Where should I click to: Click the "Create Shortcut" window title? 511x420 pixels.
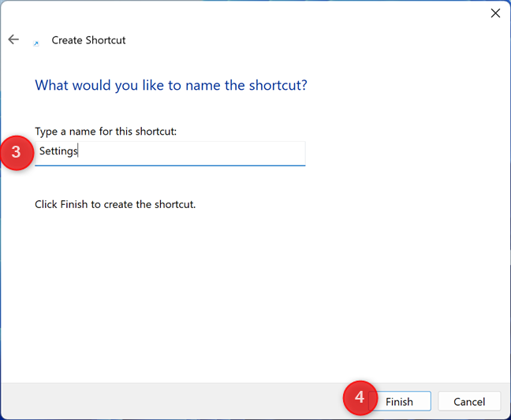(x=88, y=40)
